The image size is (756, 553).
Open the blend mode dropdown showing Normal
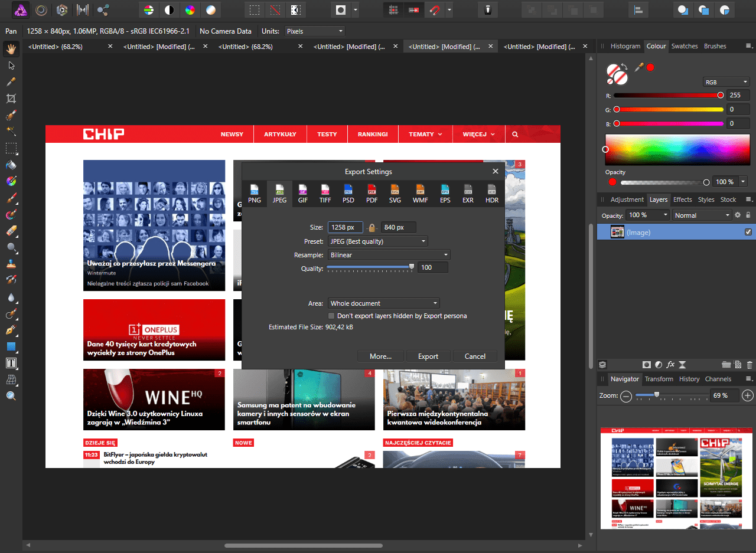coord(702,215)
